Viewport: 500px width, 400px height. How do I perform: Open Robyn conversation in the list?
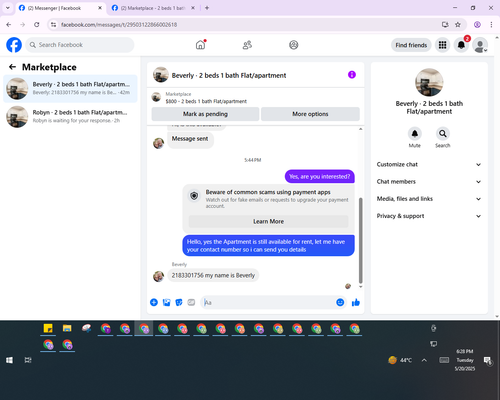pyautogui.click(x=70, y=117)
